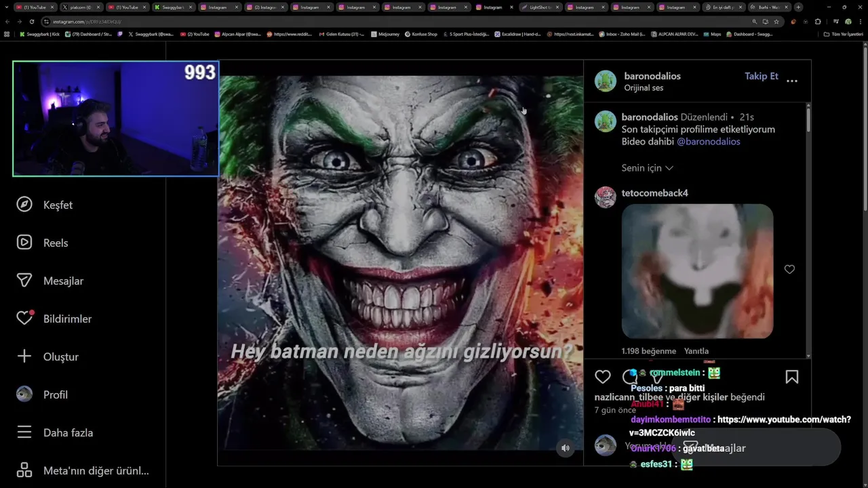Open baronodalios avatar in post header
The height and width of the screenshot is (488, 868).
[606, 81]
